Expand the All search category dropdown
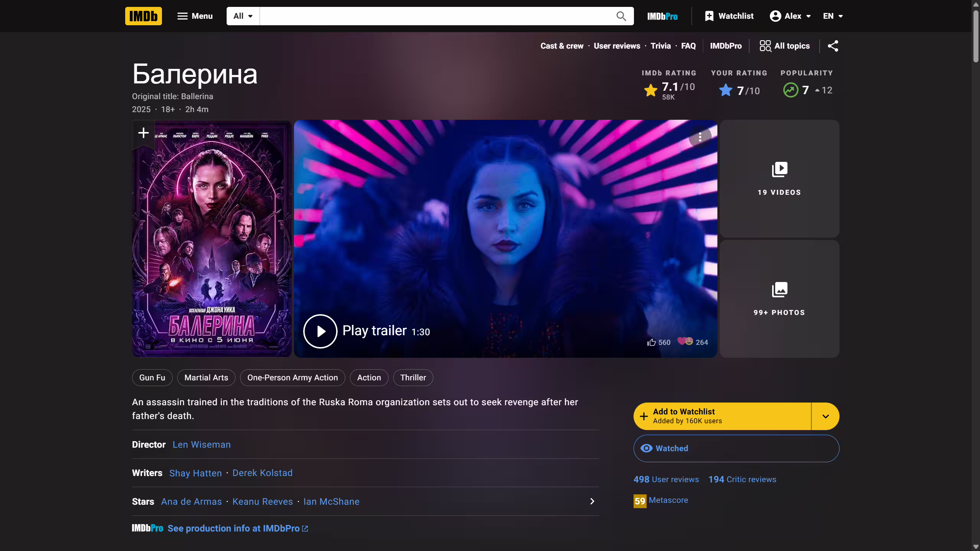 pyautogui.click(x=243, y=16)
